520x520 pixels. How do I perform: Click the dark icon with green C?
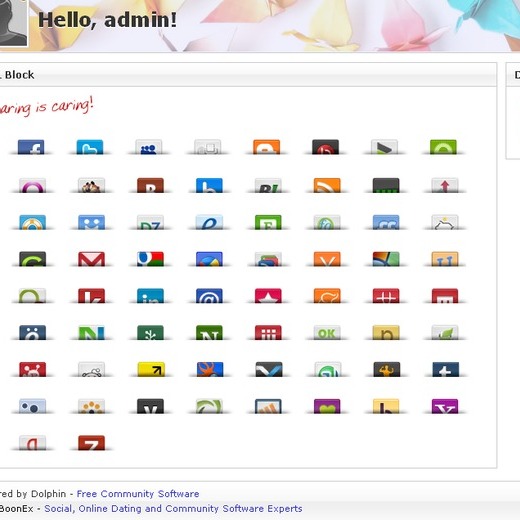point(32,259)
